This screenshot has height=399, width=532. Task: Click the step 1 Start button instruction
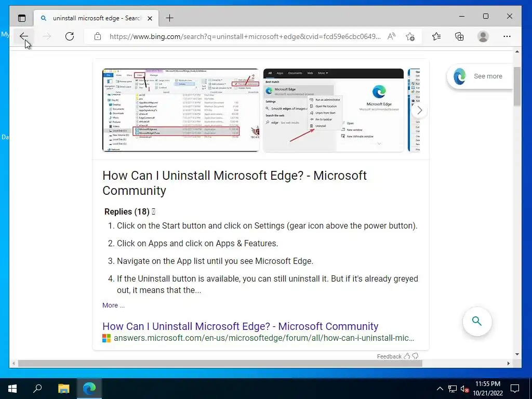click(267, 225)
